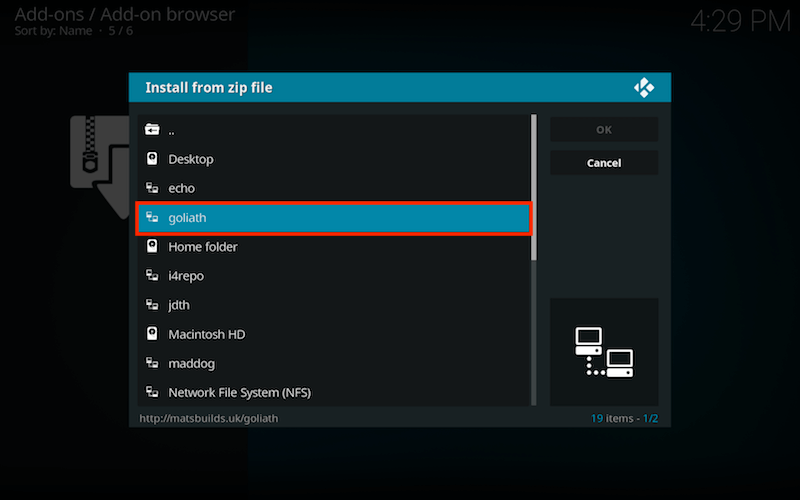Open Network File System (NFS) entry
Screen dimensions: 800x500
(334, 392)
